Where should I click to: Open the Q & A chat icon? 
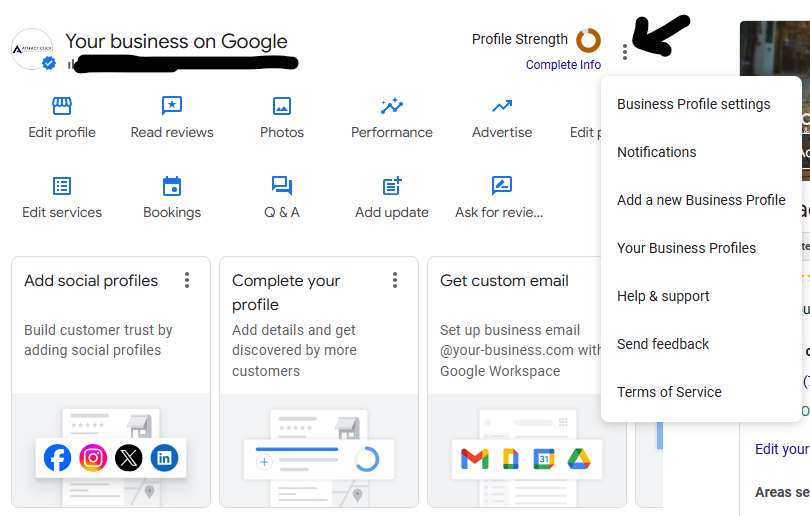coord(282,186)
